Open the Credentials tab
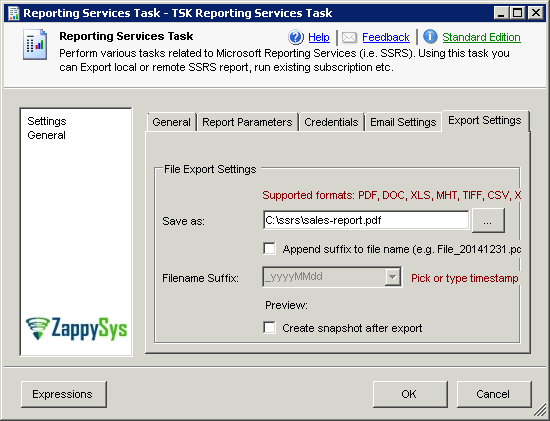 pyautogui.click(x=331, y=122)
